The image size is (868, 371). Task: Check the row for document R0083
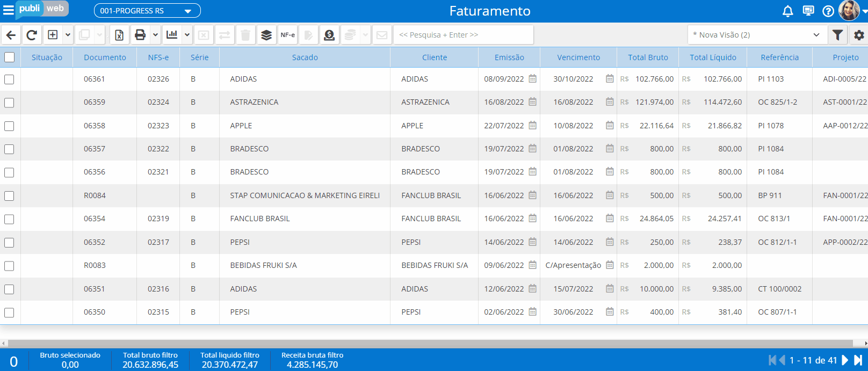point(9,266)
